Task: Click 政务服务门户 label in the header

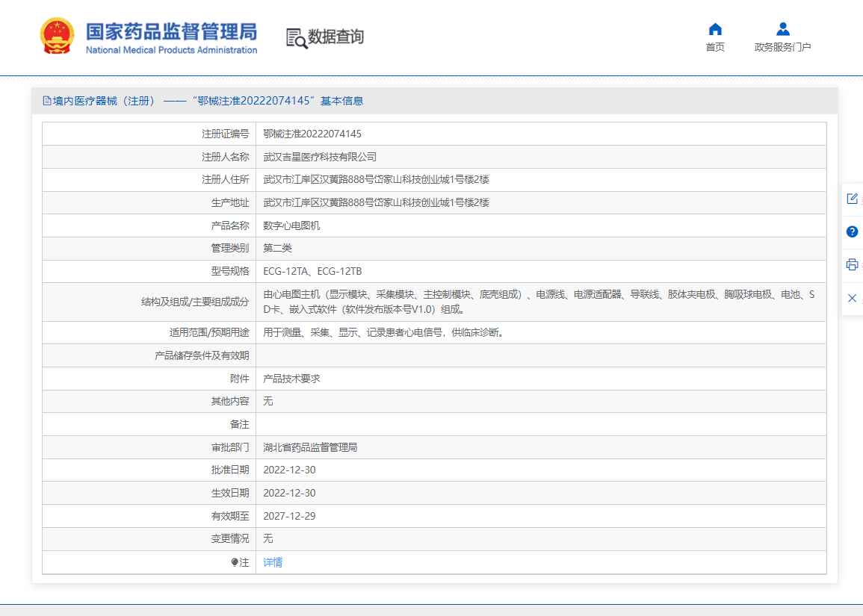Action: [x=782, y=47]
